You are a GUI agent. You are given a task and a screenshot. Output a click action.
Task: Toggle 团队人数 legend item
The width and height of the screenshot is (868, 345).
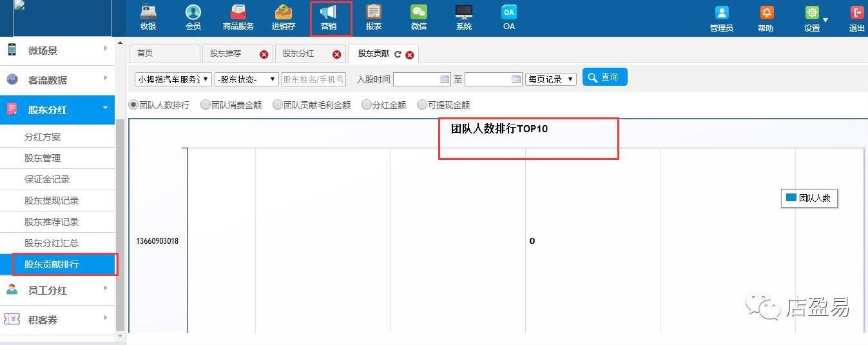pyautogui.click(x=809, y=199)
